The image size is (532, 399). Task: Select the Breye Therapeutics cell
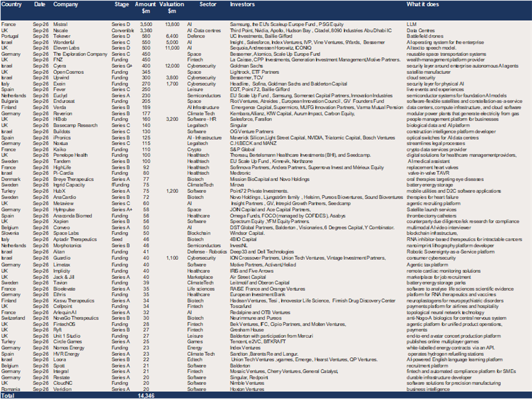(73, 179)
